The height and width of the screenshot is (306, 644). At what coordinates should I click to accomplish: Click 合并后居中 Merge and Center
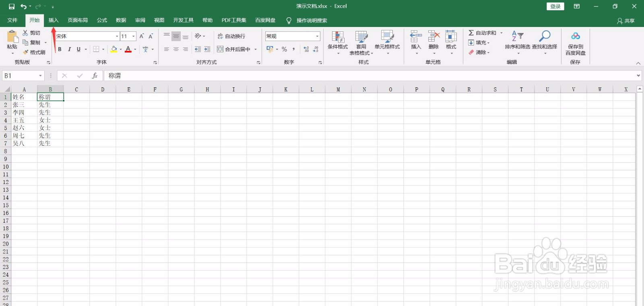tap(234, 49)
